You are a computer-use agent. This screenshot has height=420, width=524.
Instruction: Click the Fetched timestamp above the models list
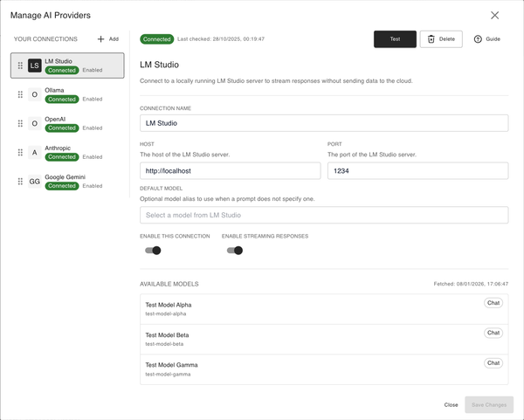pyautogui.click(x=471, y=284)
